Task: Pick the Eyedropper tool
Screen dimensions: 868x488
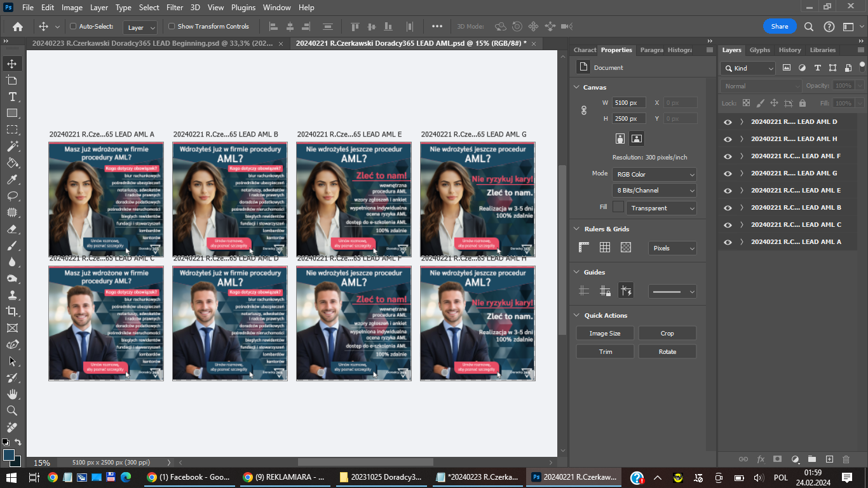Action: pos(12,179)
